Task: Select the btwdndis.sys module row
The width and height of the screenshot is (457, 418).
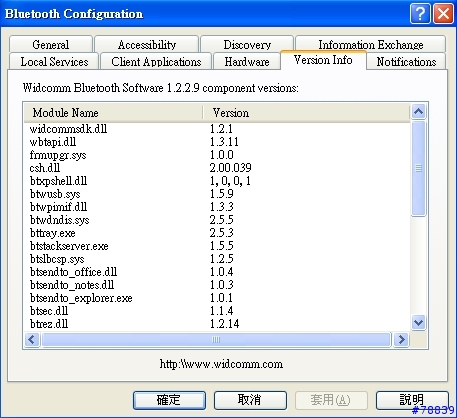Action: (217, 220)
